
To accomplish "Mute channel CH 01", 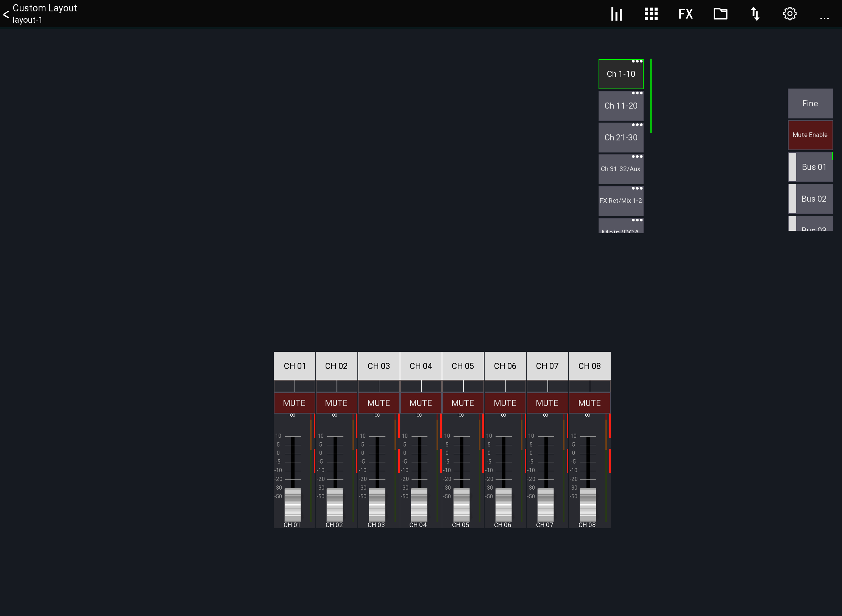I will pos(294,403).
